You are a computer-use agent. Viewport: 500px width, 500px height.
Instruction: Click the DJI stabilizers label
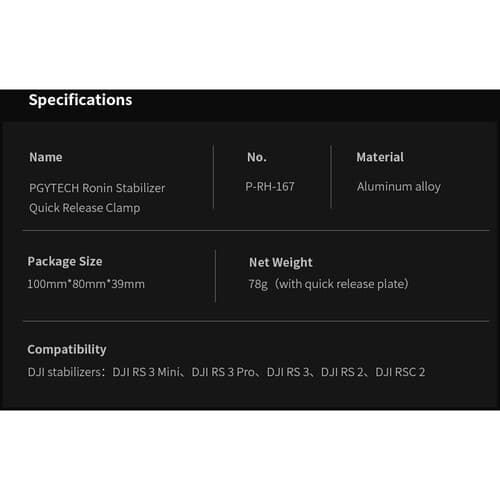click(66, 372)
